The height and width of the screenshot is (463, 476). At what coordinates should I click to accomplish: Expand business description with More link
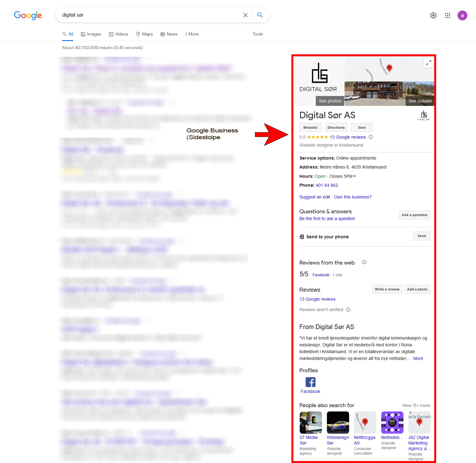pyautogui.click(x=418, y=358)
